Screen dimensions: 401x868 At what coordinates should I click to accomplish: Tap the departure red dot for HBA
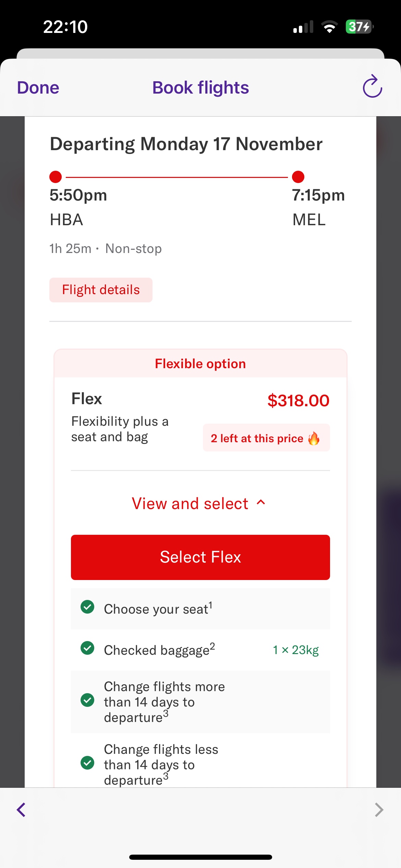pos(56,177)
